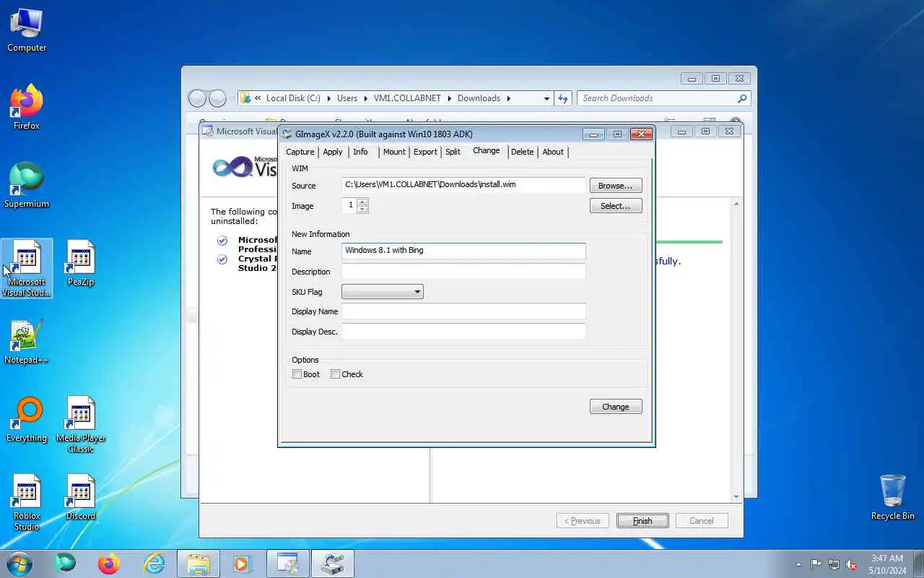This screenshot has height=578, width=924.
Task: Select Microsoft Visual Studio desktop shortcut
Action: click(x=27, y=269)
